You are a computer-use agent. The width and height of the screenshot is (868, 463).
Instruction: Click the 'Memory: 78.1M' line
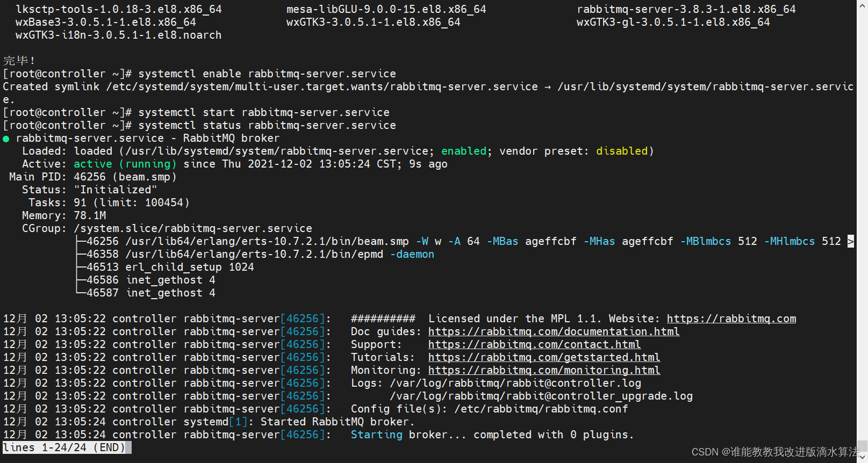click(x=64, y=215)
